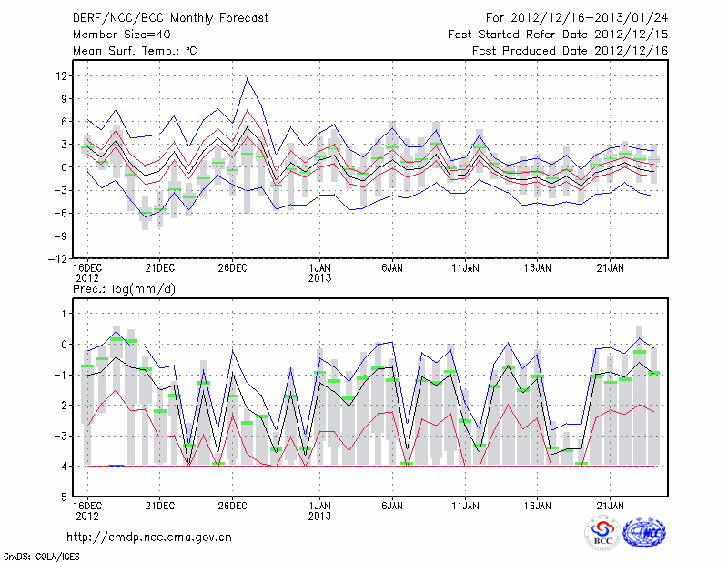The height and width of the screenshot is (562, 728).
Task: Click the 12 value on the temperature y-axis
Action: 60,75
